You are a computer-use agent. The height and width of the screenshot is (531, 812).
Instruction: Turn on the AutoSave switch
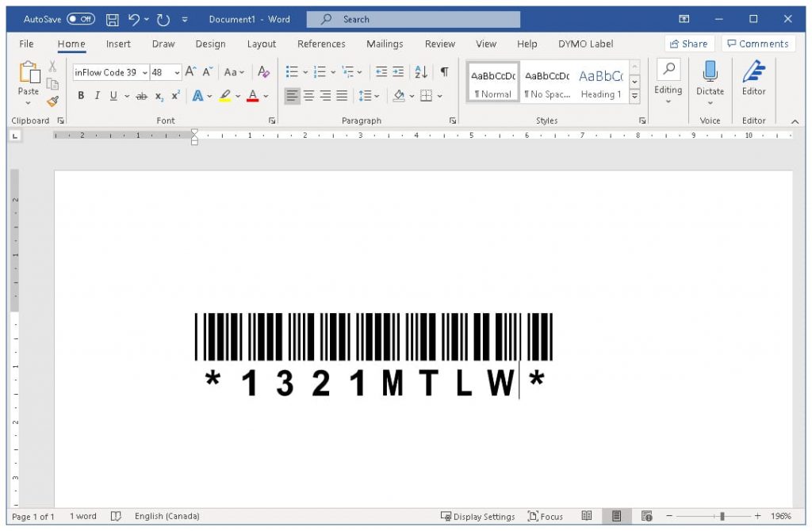point(81,19)
